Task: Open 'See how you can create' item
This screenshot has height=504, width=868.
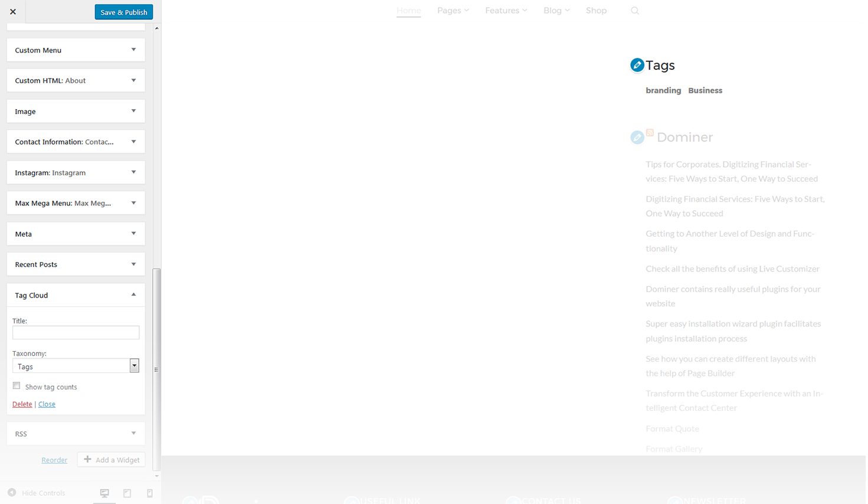Action: pos(731,366)
